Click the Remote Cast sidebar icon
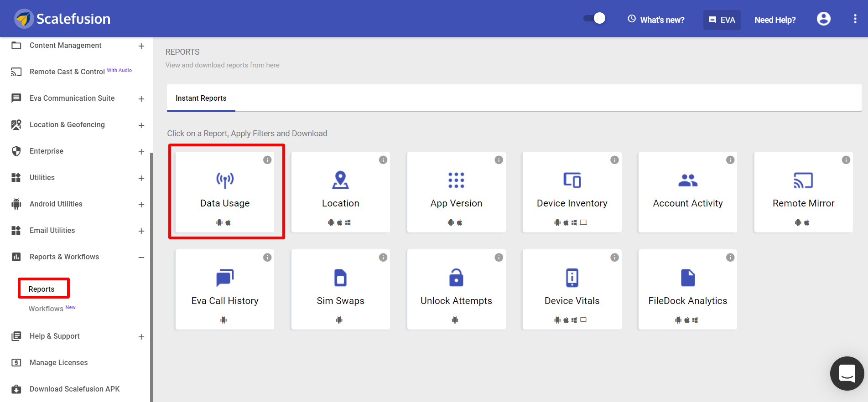 pyautogui.click(x=16, y=72)
